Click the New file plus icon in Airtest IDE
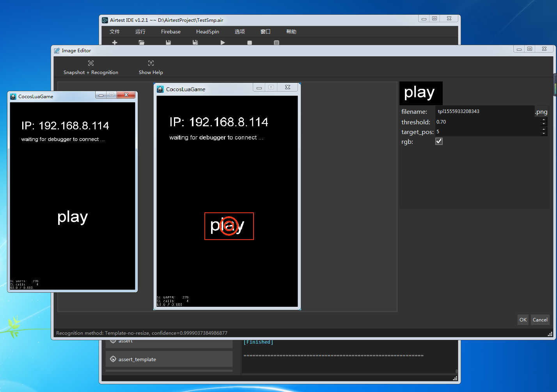The height and width of the screenshot is (392, 557). 115,42
